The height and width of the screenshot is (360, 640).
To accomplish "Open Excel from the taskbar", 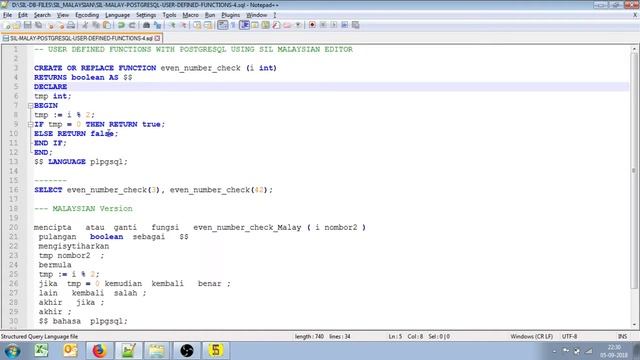I will 41,351.
